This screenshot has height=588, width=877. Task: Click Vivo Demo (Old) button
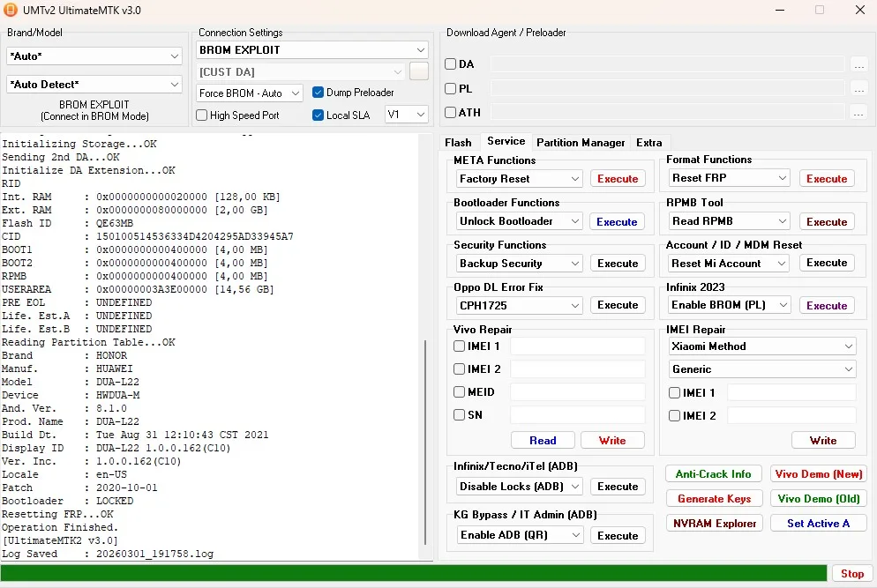tap(818, 499)
